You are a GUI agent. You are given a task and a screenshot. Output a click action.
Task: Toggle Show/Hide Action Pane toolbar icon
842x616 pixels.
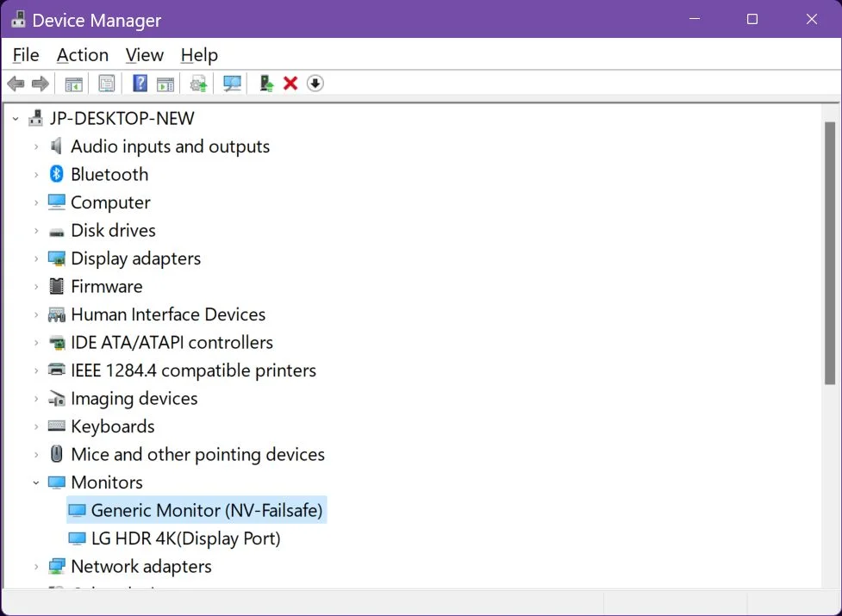[165, 84]
